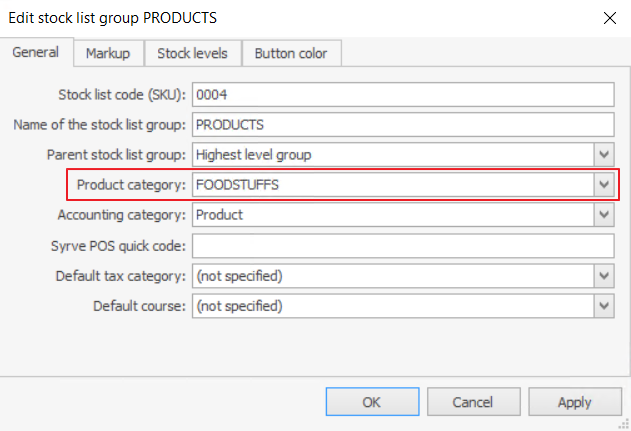Click the 'Product' accounting category value
631x431 pixels.
pos(219,215)
